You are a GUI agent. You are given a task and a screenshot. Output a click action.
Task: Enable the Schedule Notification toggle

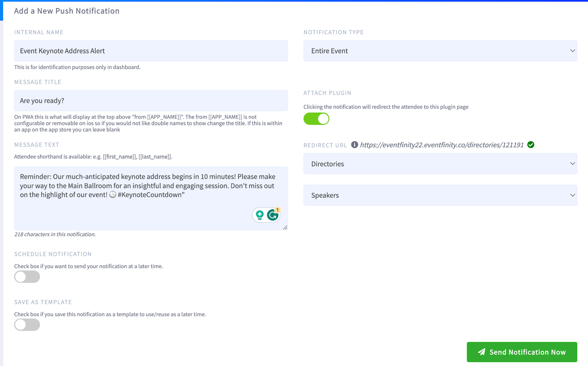(27, 277)
